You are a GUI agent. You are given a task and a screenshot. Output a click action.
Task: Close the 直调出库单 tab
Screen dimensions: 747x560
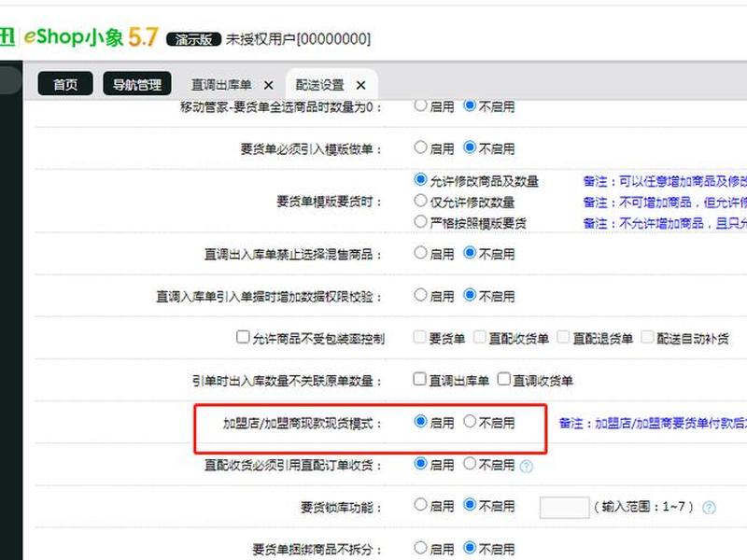[269, 85]
